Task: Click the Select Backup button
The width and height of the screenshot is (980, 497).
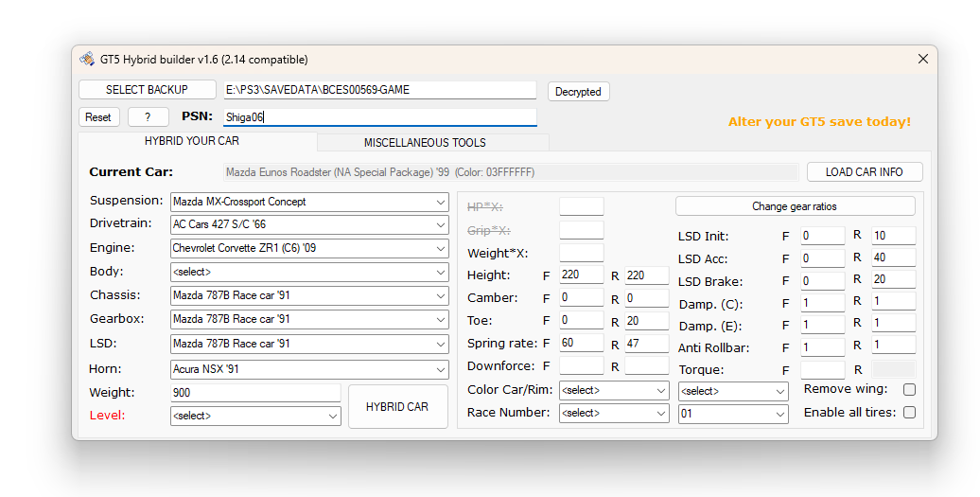Action: pos(147,90)
